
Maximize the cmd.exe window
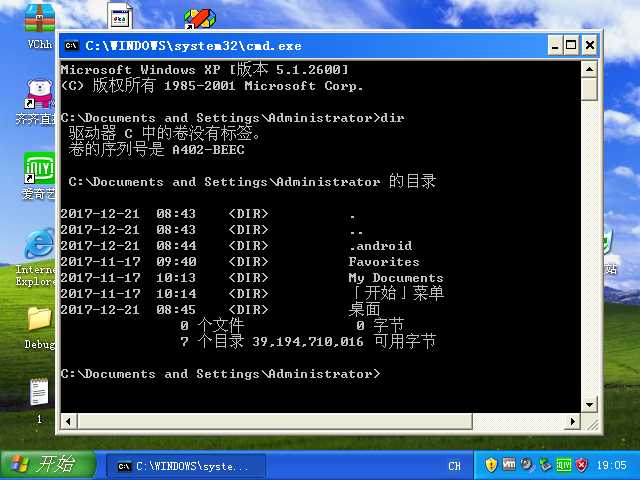click(x=571, y=45)
